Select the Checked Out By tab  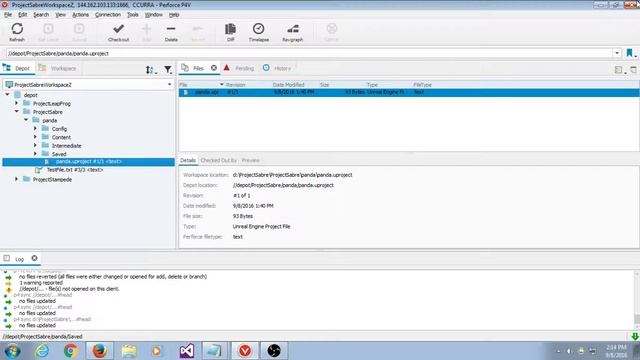[218, 160]
